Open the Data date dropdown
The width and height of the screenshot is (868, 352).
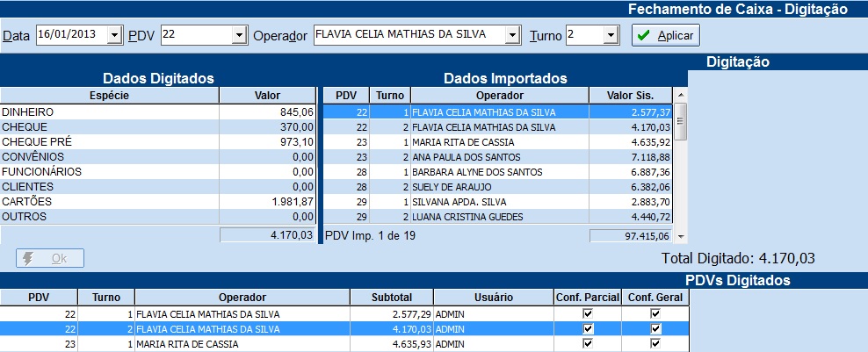pos(114,35)
